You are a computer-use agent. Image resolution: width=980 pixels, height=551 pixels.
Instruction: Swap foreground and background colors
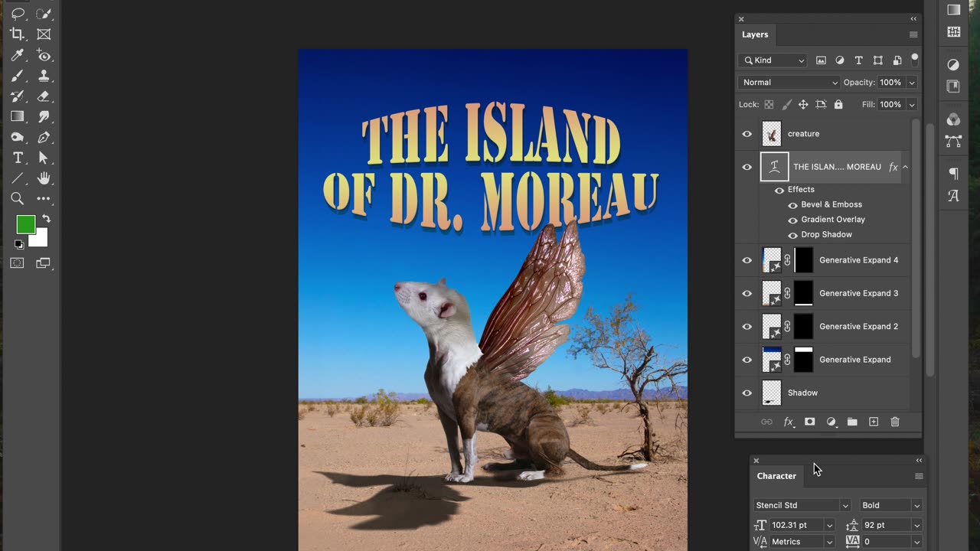point(46,219)
